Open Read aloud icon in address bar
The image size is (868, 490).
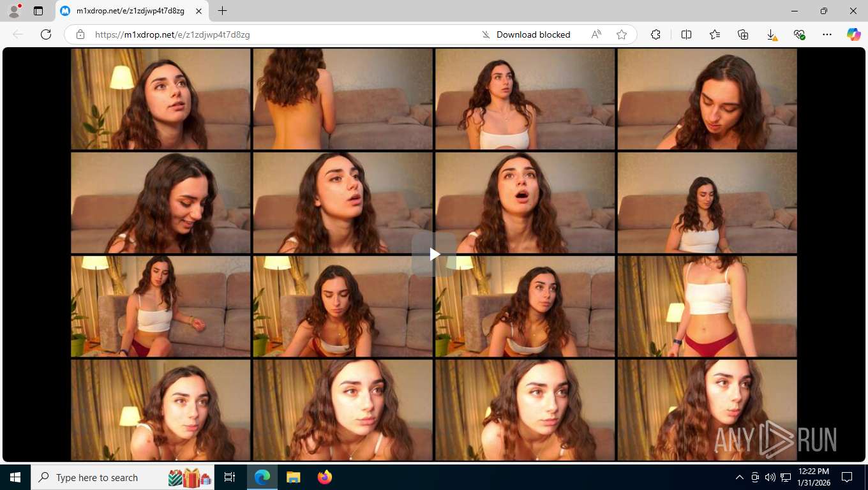pyautogui.click(x=596, y=34)
